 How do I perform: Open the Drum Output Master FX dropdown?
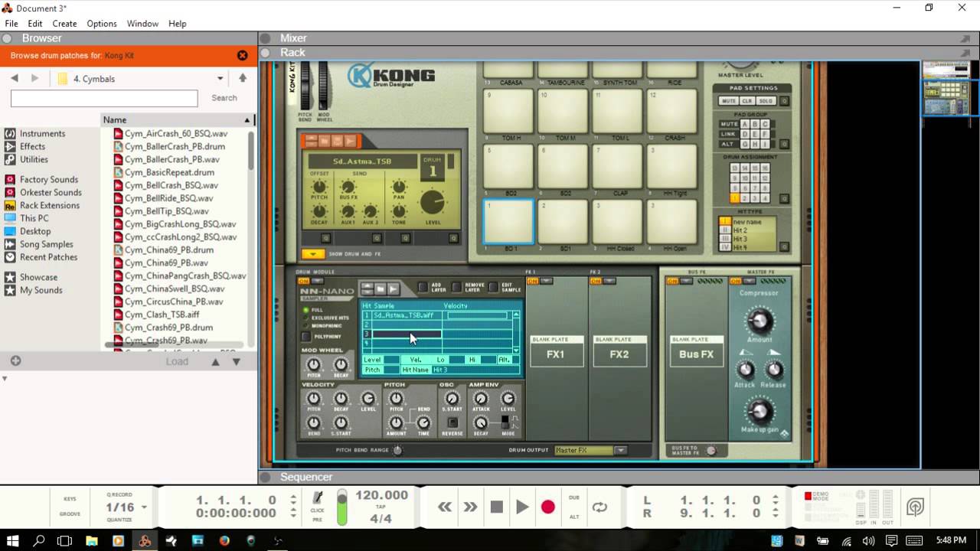click(x=621, y=450)
